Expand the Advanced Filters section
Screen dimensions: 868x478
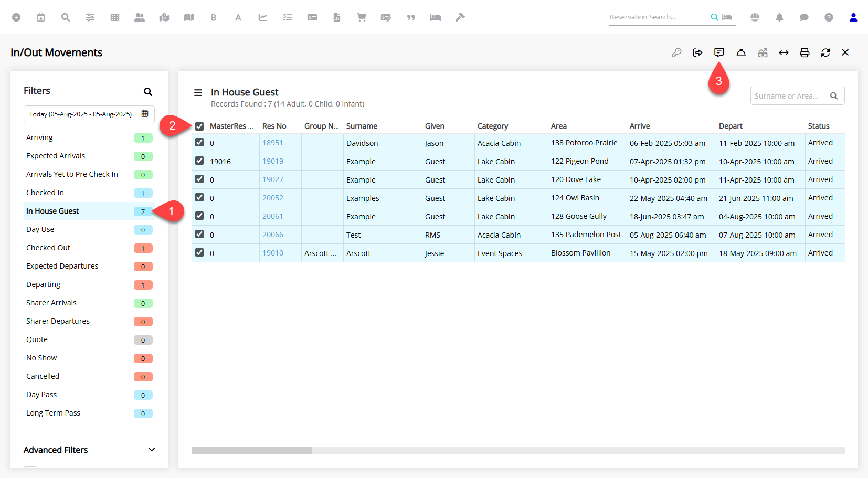click(89, 450)
